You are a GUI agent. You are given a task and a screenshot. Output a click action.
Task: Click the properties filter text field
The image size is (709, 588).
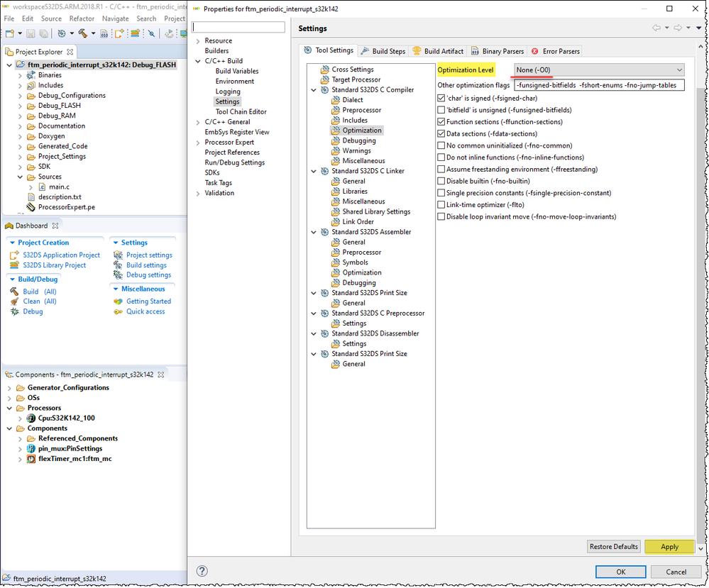click(x=238, y=27)
